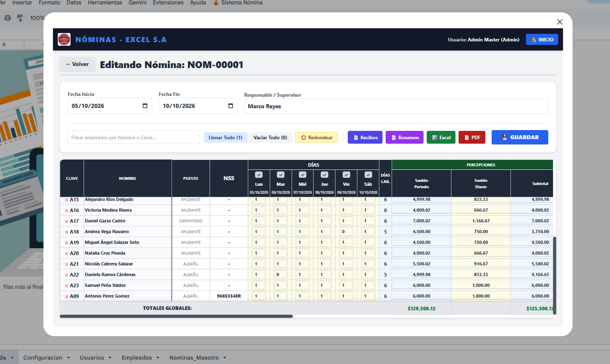Click the horizontal scrollbar under the table
The width and height of the screenshot is (610, 364).
176,316
